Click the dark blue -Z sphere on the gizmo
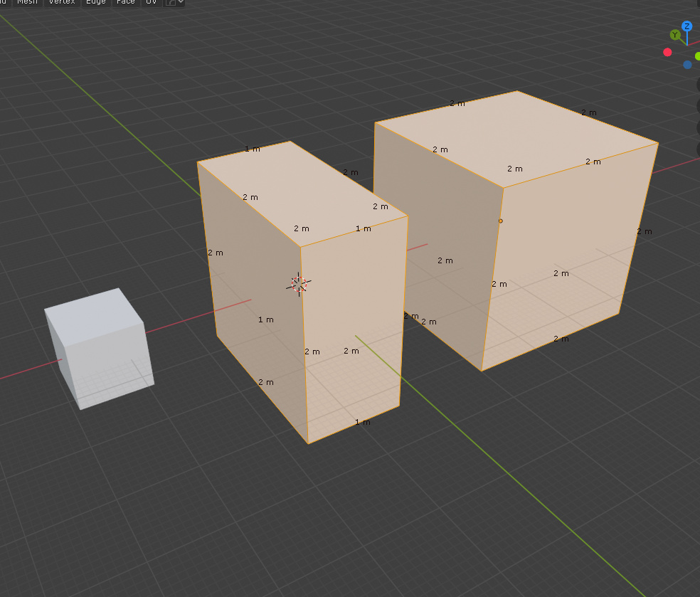The height and width of the screenshot is (597, 700). (687, 65)
